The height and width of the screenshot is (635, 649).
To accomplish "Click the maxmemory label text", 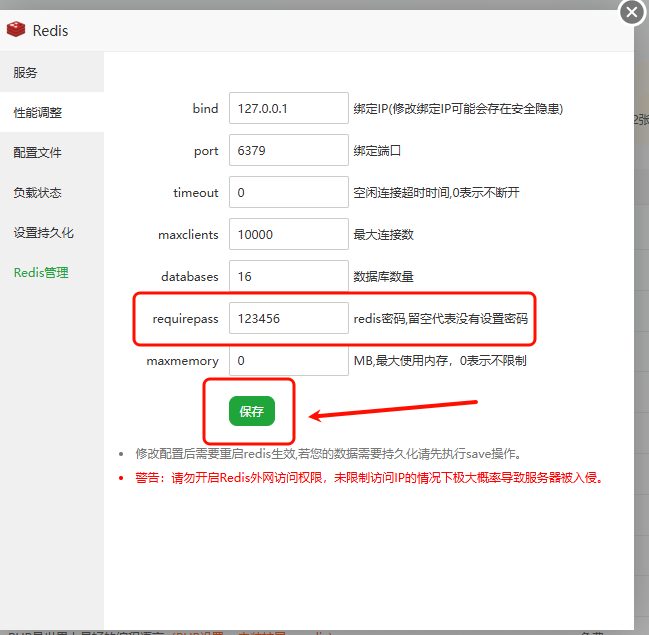I will [x=183, y=361].
